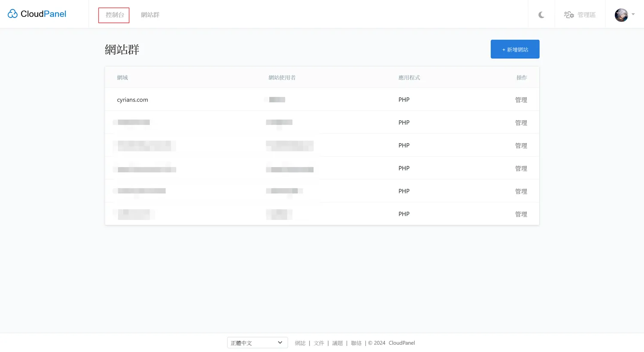Click the CloudPanel cloud logo icon
Image resolution: width=644 pixels, height=352 pixels.
click(x=12, y=14)
